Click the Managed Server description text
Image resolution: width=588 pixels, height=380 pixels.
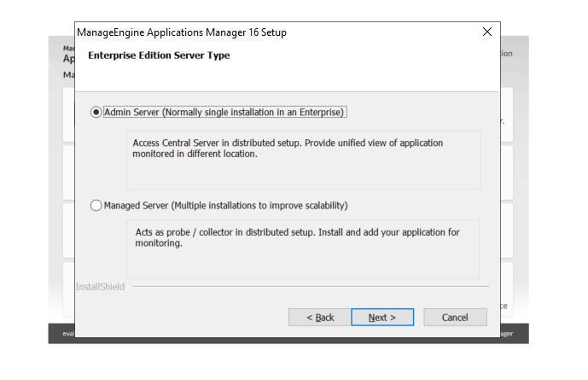[x=297, y=237]
